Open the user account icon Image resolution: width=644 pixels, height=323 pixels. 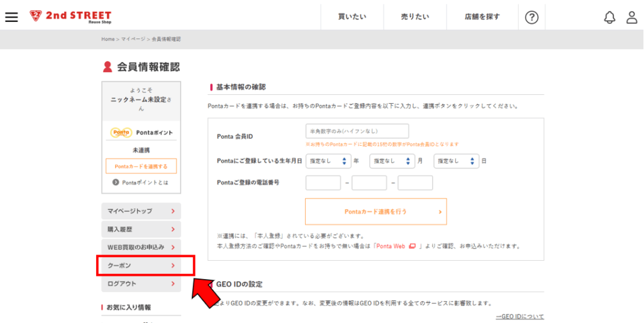pos(631,17)
